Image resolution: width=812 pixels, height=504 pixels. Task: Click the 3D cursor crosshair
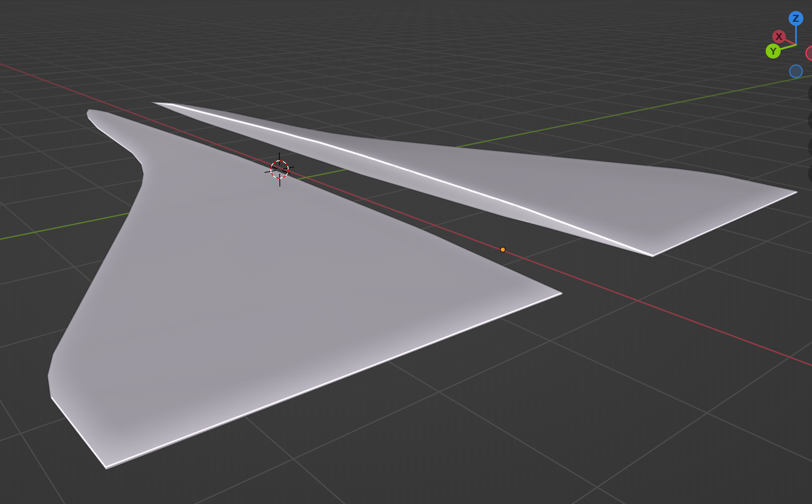pyautogui.click(x=279, y=170)
